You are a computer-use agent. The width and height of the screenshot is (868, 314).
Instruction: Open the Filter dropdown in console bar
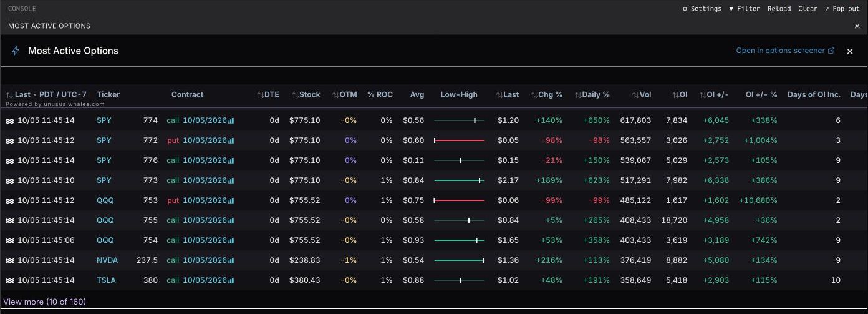[x=745, y=9]
